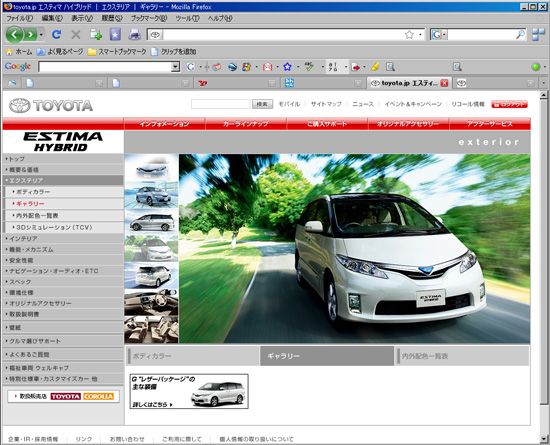Viewport: 550px width, 445px height.
Task: Open the スペック sidebar link
Action: [63, 282]
